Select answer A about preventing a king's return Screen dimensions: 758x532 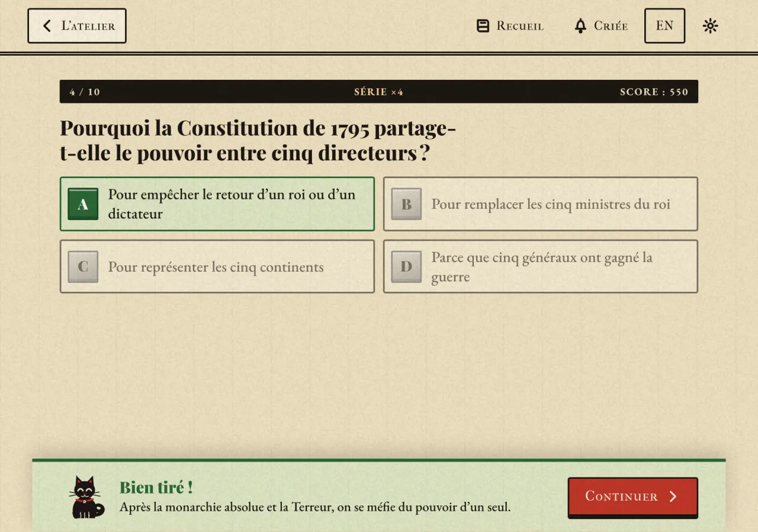217,204
